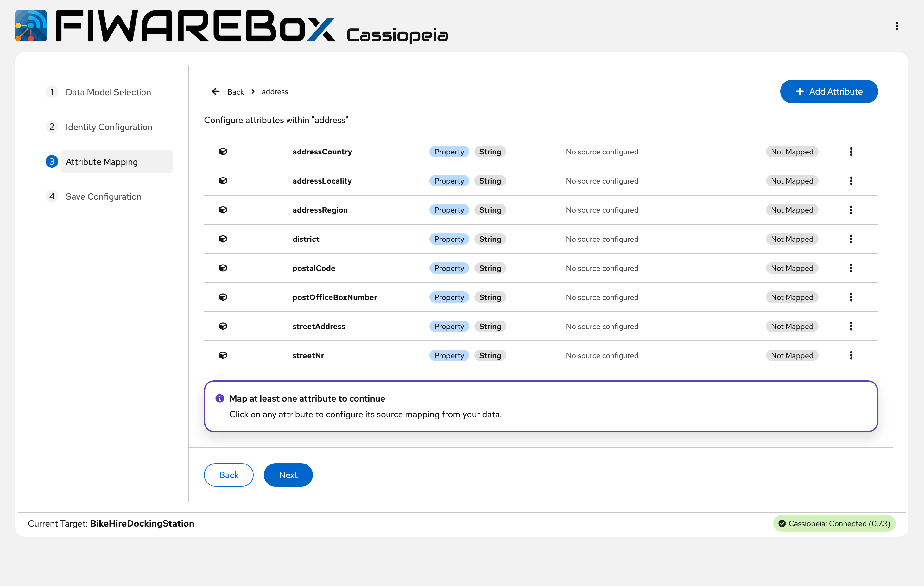Open the district row options menu
This screenshot has height=586, width=924.
point(851,239)
